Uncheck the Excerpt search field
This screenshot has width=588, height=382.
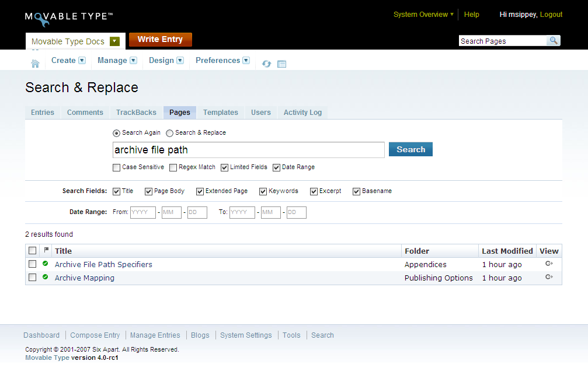coord(314,191)
